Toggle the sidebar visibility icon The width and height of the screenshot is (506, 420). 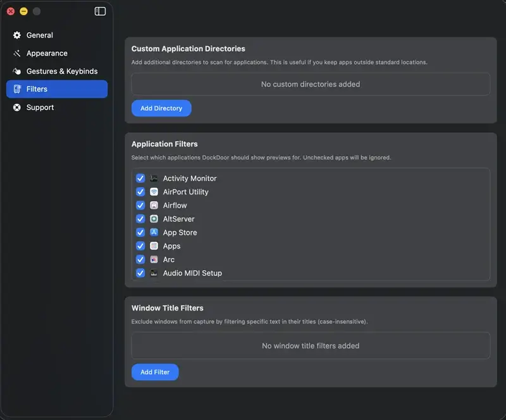(x=100, y=11)
